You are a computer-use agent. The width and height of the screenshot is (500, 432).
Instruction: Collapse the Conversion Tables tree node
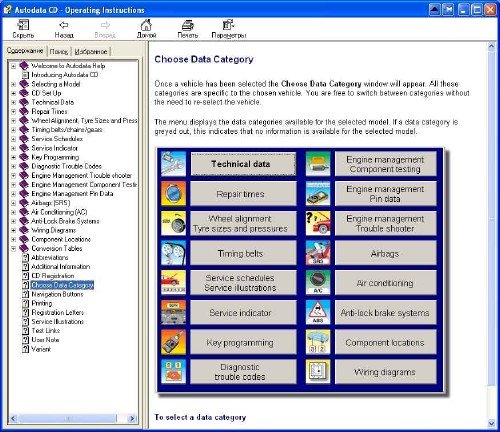[x=13, y=249]
